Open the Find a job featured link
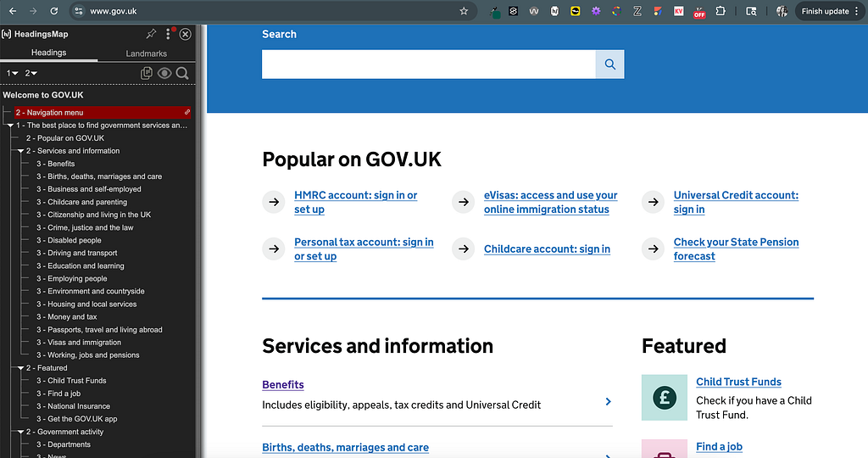Image resolution: width=868 pixels, height=458 pixels. coord(719,446)
